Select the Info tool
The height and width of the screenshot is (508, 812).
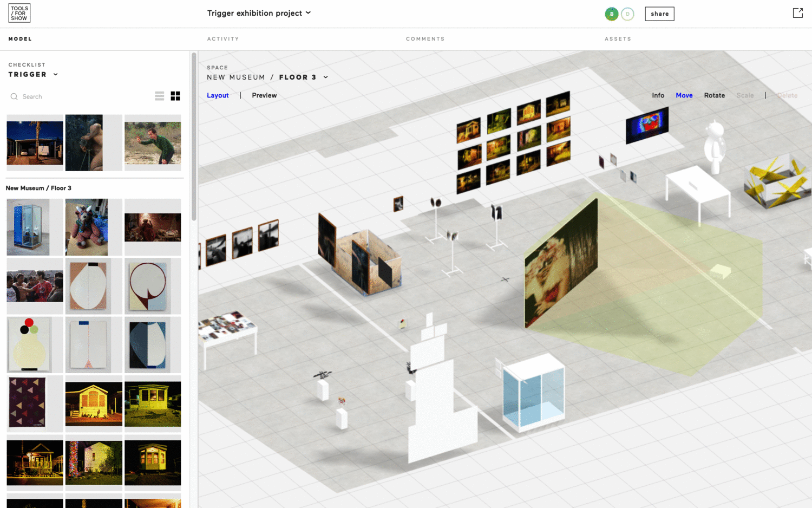[x=658, y=95]
